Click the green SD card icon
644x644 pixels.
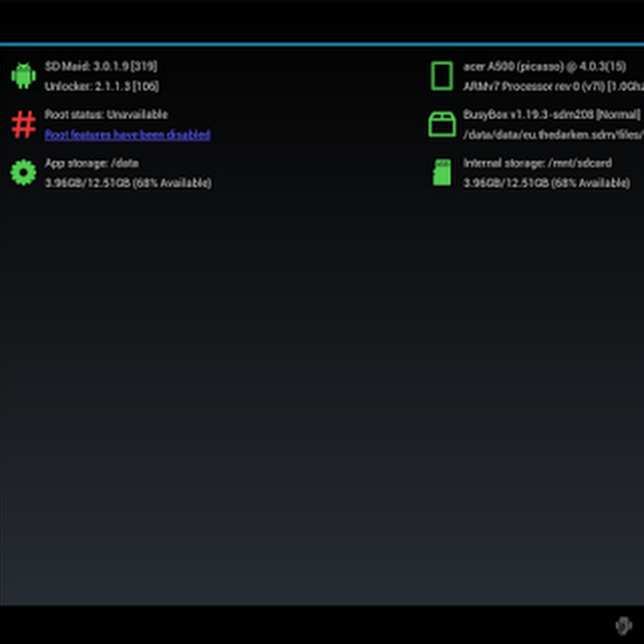click(x=442, y=172)
